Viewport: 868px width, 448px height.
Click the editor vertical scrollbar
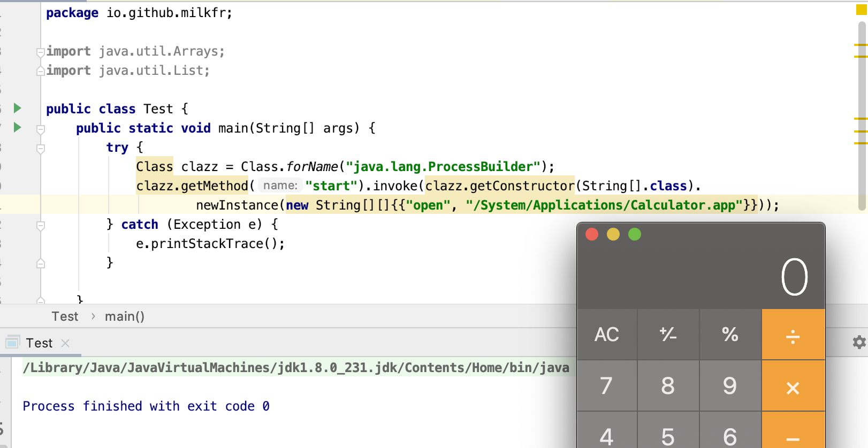[x=862, y=115]
